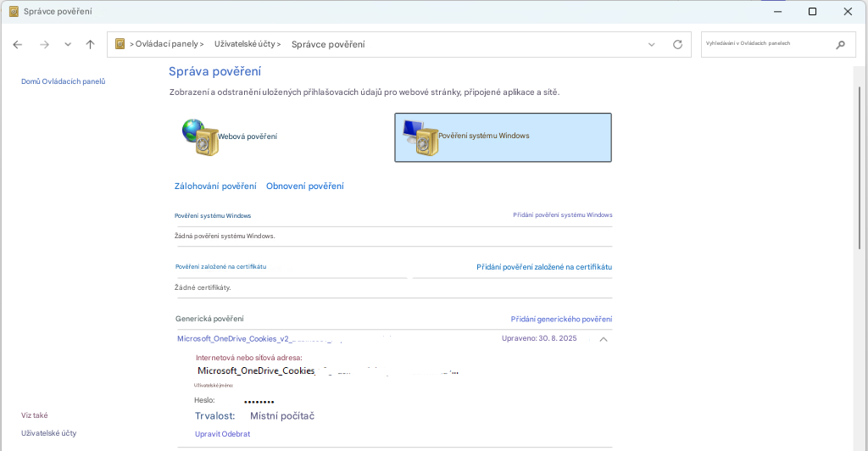Image resolution: width=868 pixels, height=451 pixels.
Task: Open Obnovení pověření
Action: pyautogui.click(x=305, y=187)
